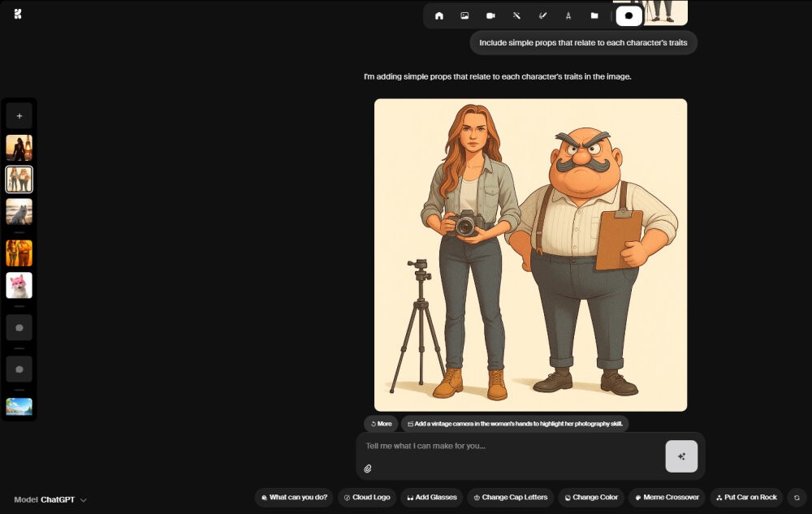
Task: Open the selected two-characters session thumbnail
Action: (x=19, y=179)
